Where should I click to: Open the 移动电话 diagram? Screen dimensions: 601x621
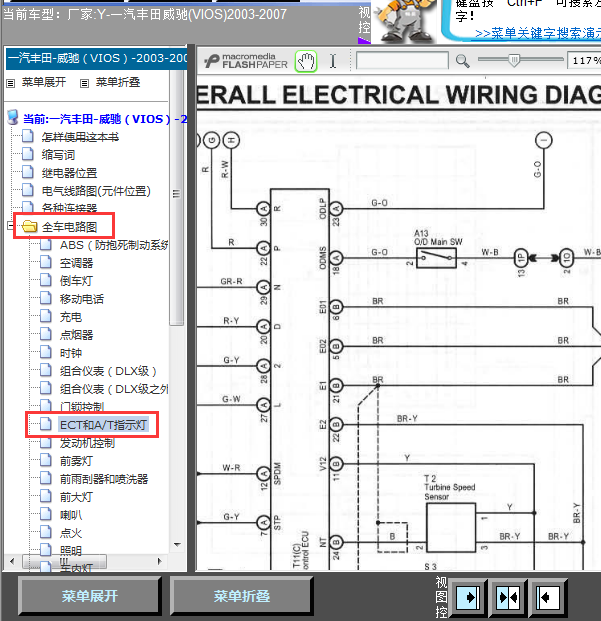82,299
